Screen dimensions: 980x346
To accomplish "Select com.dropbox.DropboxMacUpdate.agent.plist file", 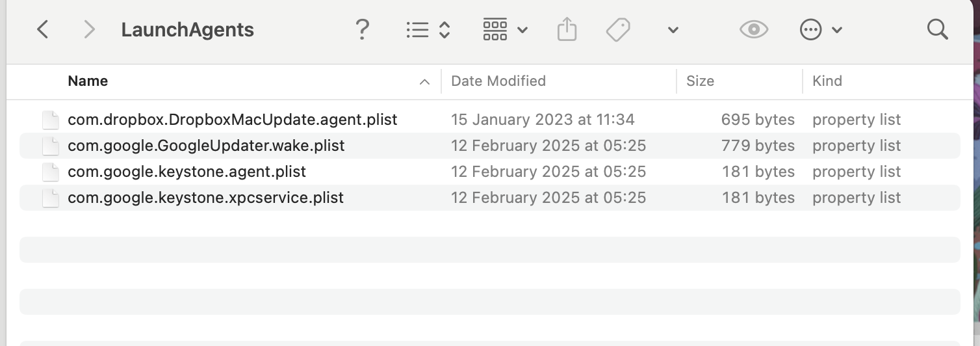I will click(232, 120).
